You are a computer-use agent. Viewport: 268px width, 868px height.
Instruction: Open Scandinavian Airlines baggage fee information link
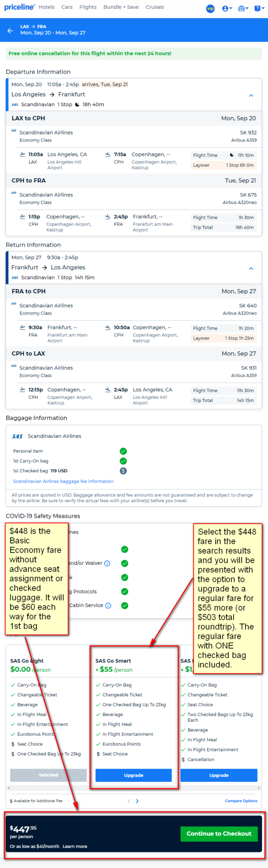click(63, 481)
